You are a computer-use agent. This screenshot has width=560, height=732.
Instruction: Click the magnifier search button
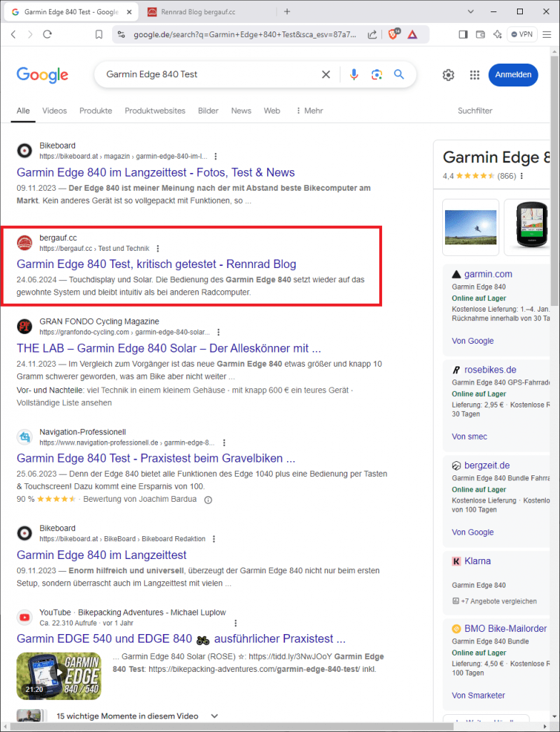coord(399,74)
